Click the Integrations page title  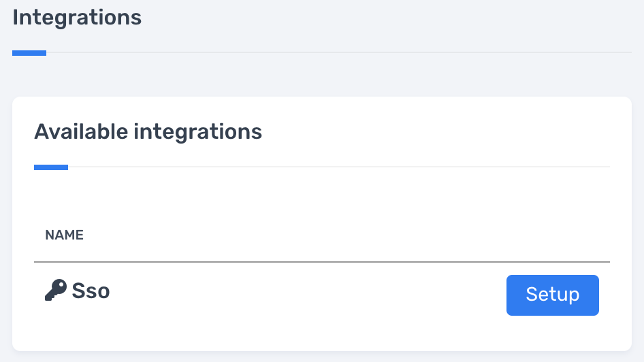[77, 17]
